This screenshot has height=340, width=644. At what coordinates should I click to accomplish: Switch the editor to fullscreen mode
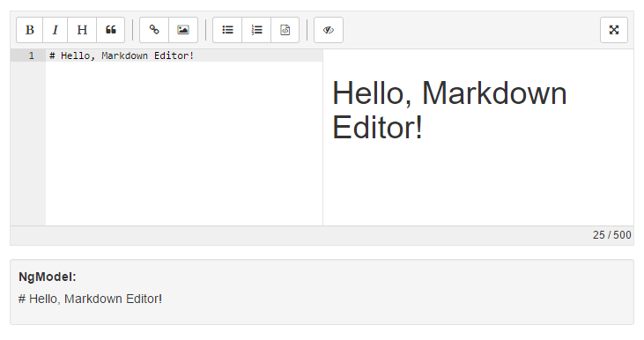click(614, 30)
